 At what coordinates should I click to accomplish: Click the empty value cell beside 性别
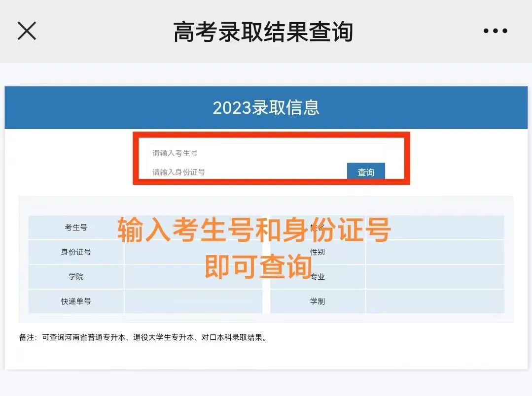435,252
